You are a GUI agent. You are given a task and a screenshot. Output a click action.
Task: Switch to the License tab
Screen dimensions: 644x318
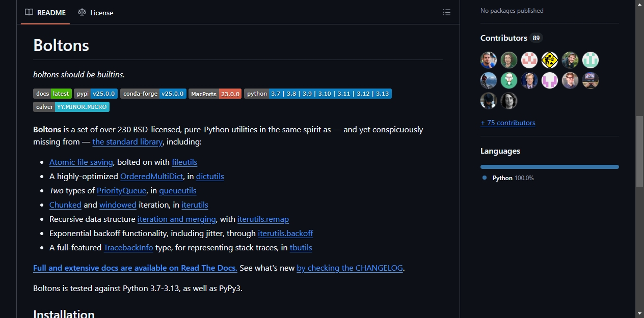pos(96,12)
